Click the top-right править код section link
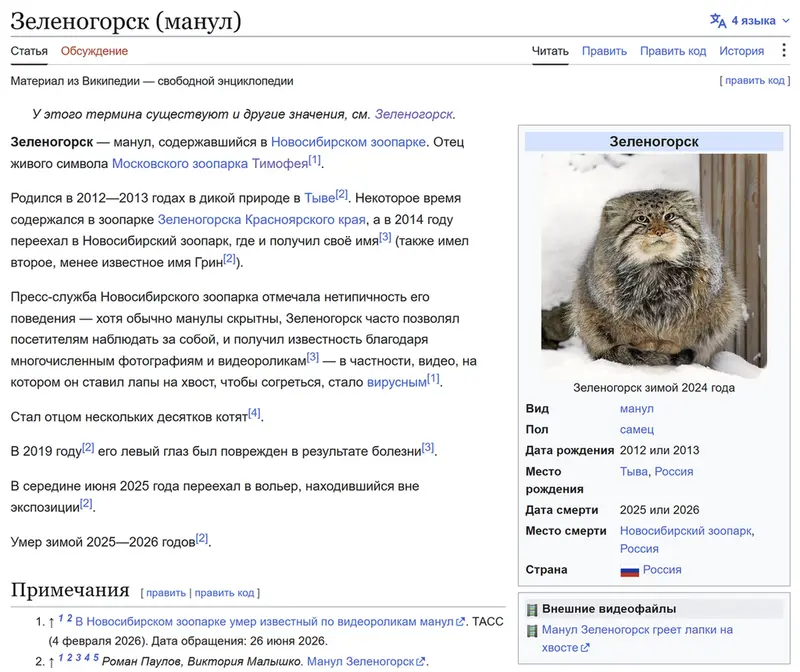 (755, 81)
